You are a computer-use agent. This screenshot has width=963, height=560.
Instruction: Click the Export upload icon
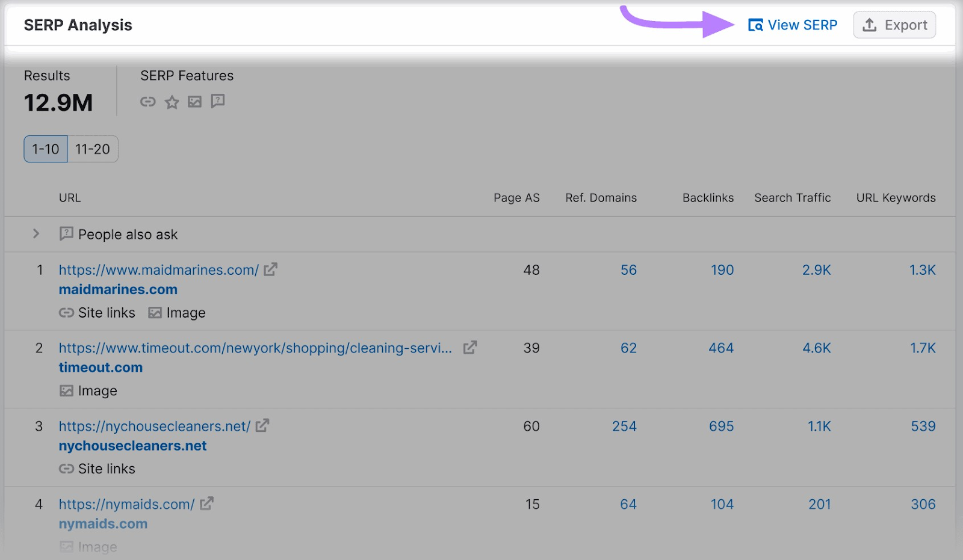(x=869, y=25)
